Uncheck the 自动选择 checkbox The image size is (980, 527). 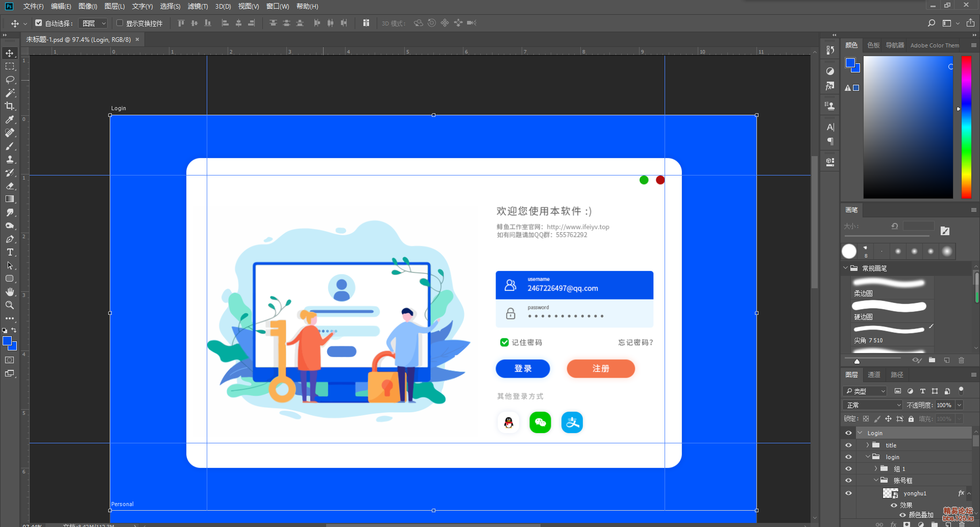[x=39, y=23]
